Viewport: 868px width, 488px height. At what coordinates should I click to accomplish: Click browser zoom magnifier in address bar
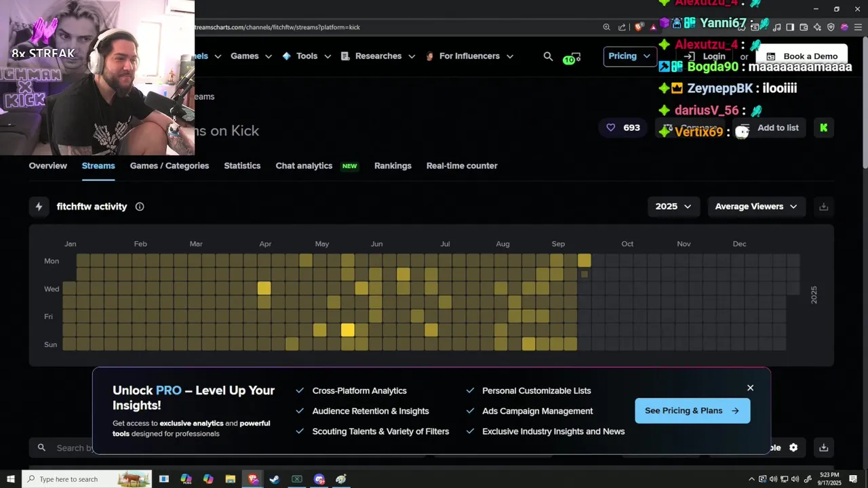606,27
